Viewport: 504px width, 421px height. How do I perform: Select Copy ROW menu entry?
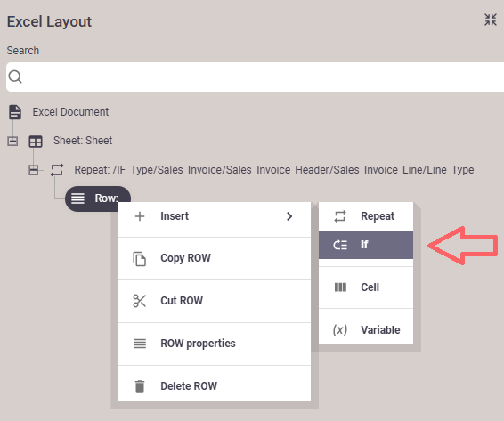click(215, 258)
